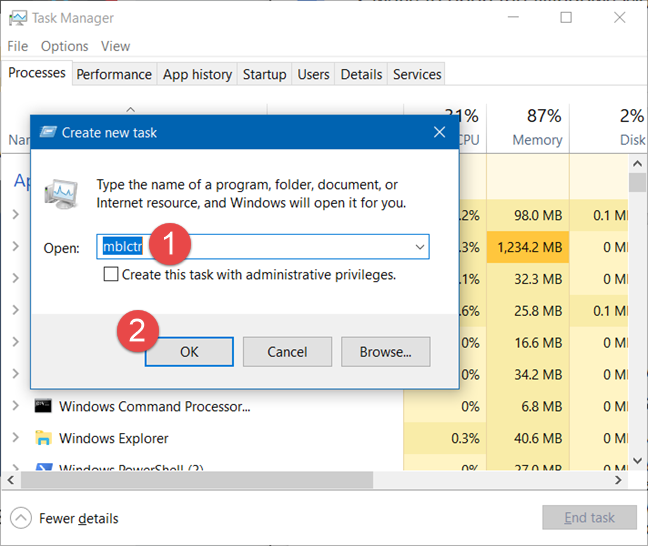The width and height of the screenshot is (648, 546).
Task: Click the Browse... button
Action: [386, 352]
